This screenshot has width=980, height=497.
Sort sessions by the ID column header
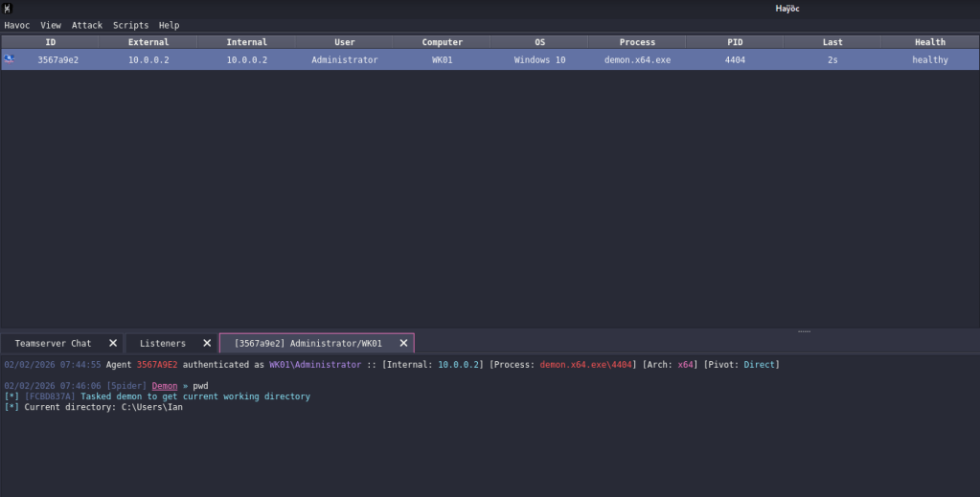click(x=50, y=42)
